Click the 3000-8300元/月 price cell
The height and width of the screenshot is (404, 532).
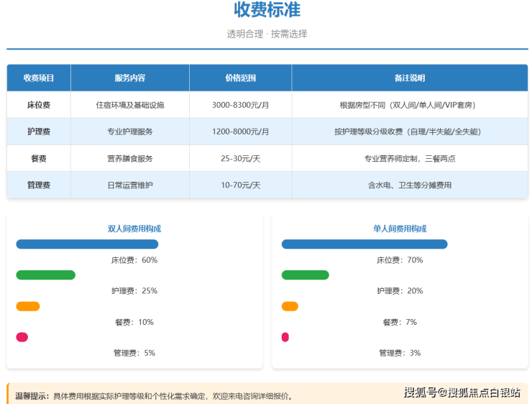pos(240,105)
